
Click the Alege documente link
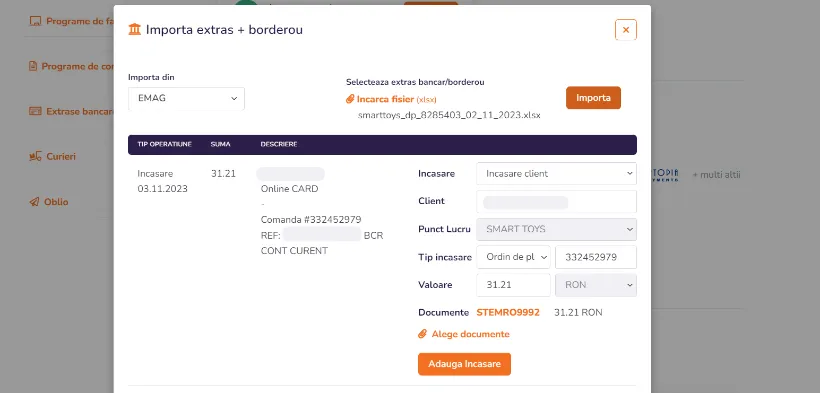tap(470, 334)
